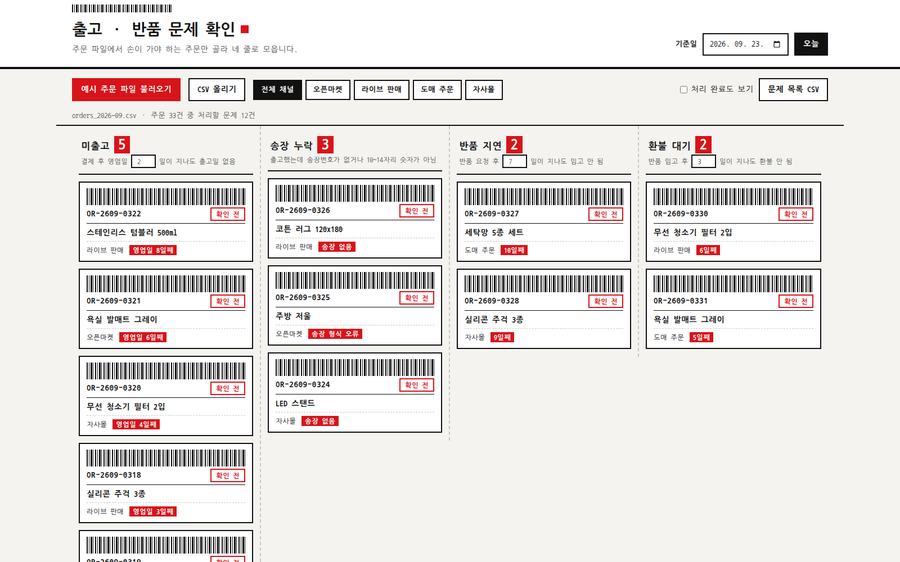
Task: Click the 송장 누락 column heading
Action: click(x=292, y=145)
